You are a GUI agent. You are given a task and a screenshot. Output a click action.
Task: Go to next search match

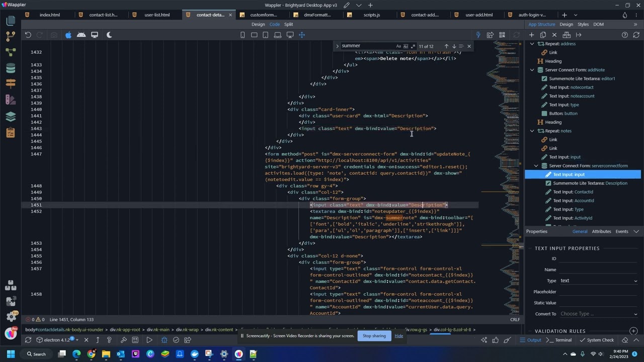coord(454,46)
